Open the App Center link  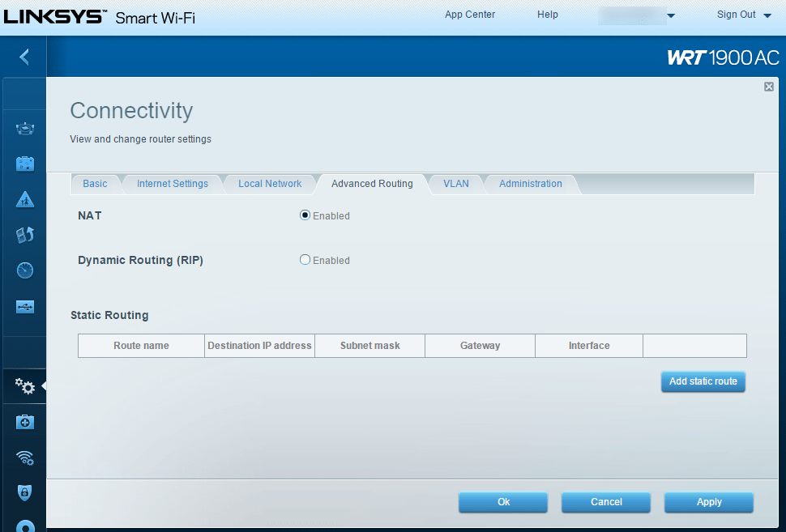tap(469, 14)
